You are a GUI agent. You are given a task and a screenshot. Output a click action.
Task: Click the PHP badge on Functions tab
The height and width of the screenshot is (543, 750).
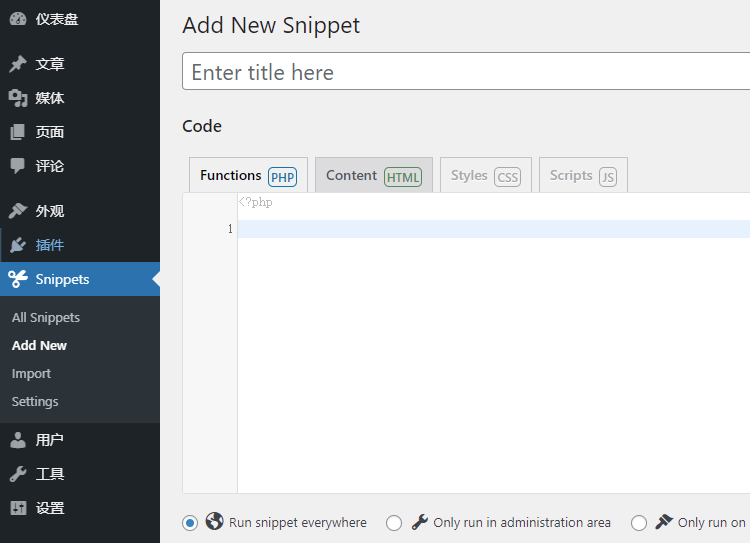(x=282, y=177)
